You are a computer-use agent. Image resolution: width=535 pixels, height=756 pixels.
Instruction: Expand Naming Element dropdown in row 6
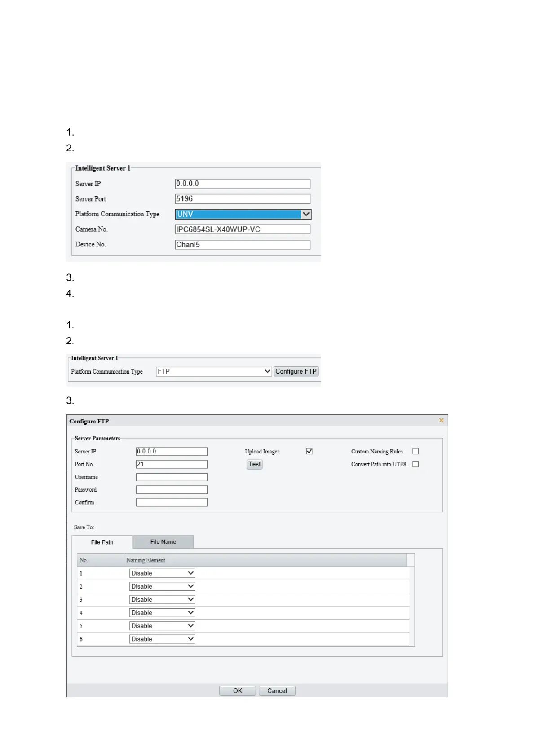pos(162,639)
